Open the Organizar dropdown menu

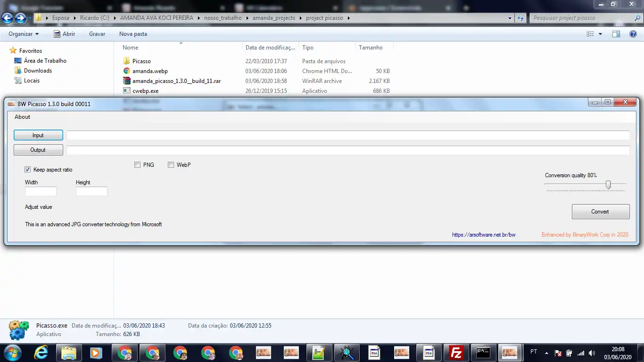[24, 34]
